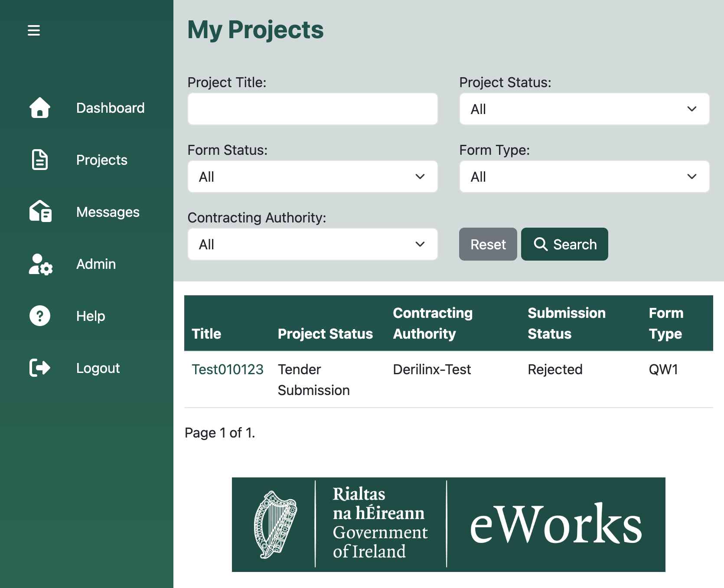This screenshot has height=588, width=724.
Task: Click the QW1 form type cell
Action: (x=663, y=369)
